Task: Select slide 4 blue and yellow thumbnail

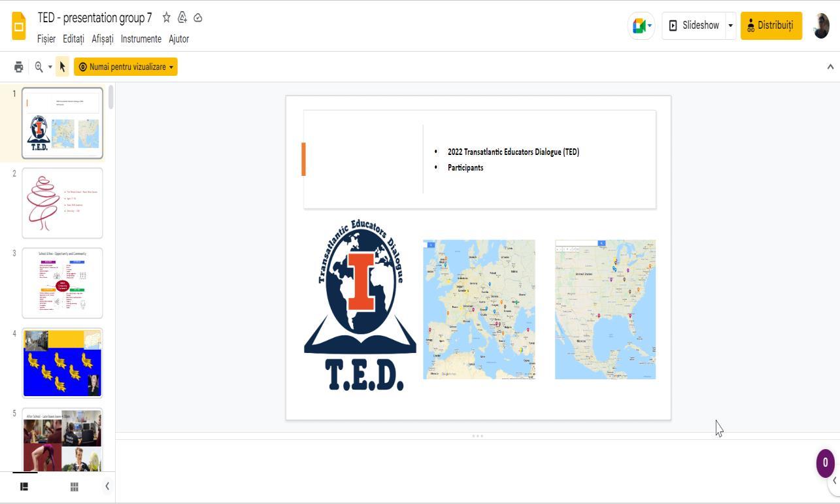Action: [x=62, y=363]
